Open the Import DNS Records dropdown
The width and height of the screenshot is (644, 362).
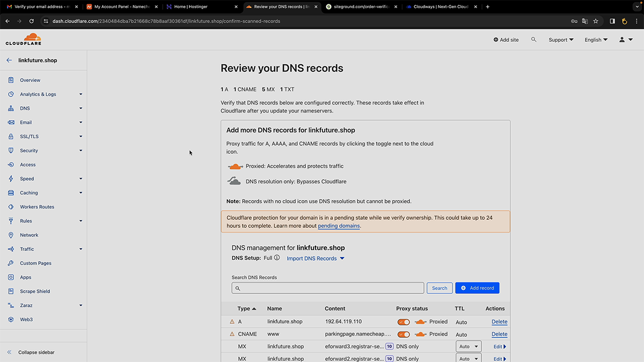pos(316,258)
